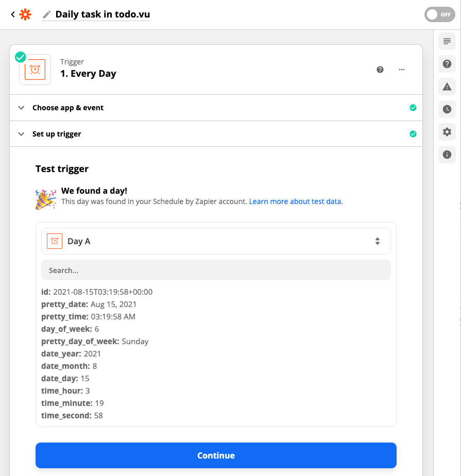Follow the Learn more about test data link
The width and height of the screenshot is (461, 476).
tap(295, 201)
